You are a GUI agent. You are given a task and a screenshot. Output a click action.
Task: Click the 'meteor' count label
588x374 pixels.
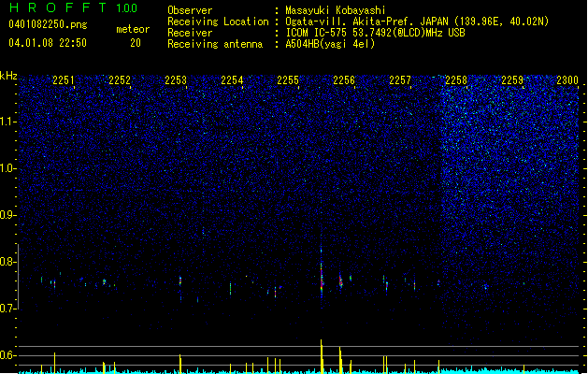(133, 29)
